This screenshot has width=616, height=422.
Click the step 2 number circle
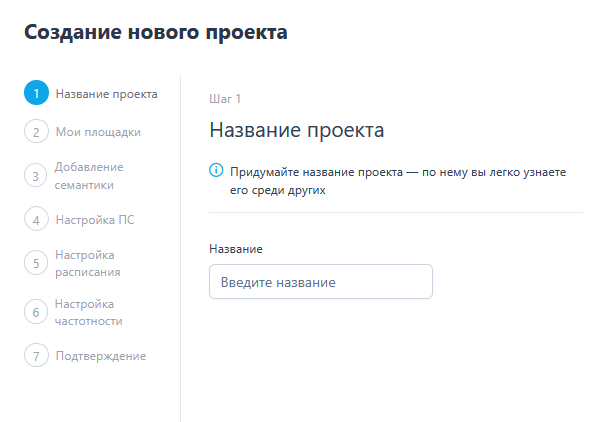tap(36, 131)
